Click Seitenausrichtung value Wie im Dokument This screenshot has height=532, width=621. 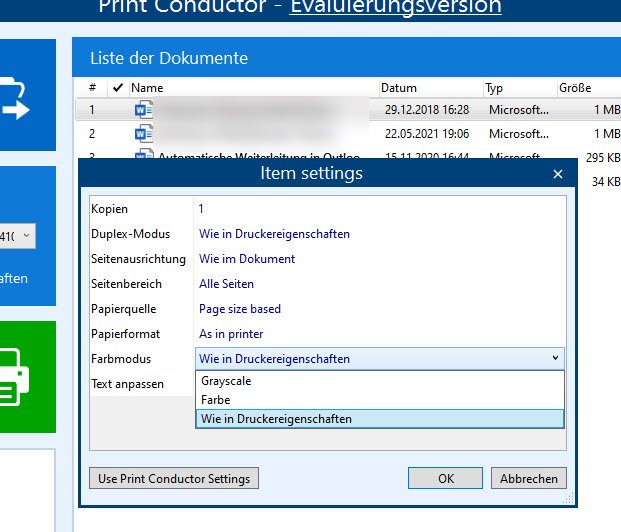(247, 259)
